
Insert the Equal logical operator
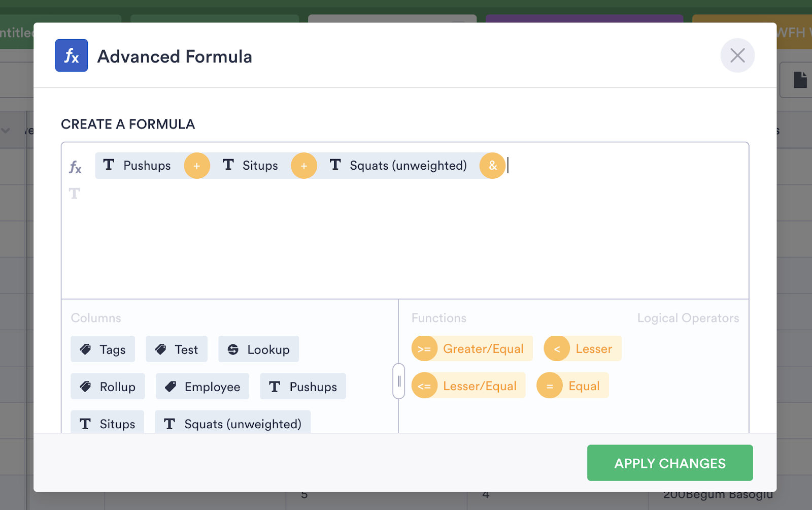[x=572, y=386]
